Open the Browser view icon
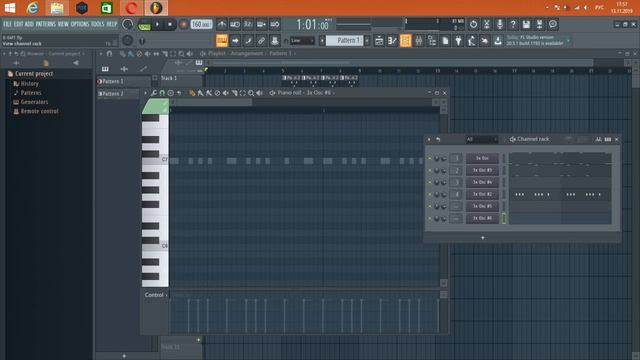The height and width of the screenshot is (360, 640). (432, 40)
